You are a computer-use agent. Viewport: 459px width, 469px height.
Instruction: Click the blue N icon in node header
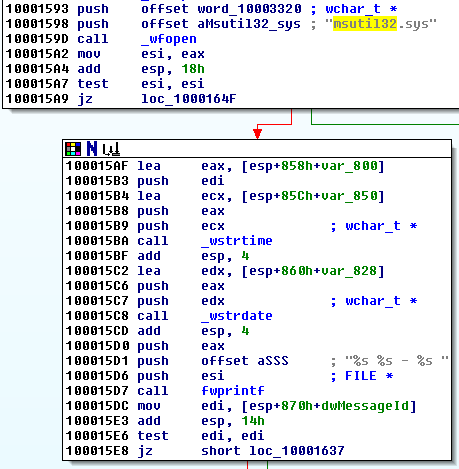92,149
